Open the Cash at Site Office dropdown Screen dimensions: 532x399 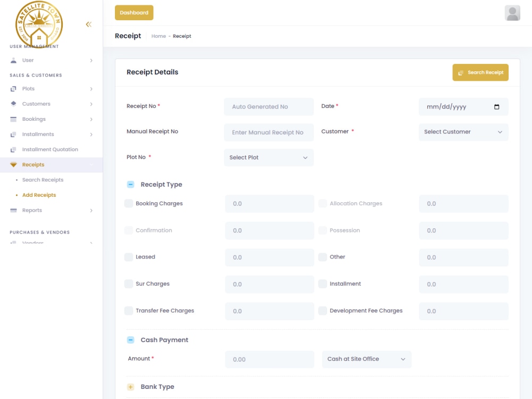pyautogui.click(x=367, y=359)
